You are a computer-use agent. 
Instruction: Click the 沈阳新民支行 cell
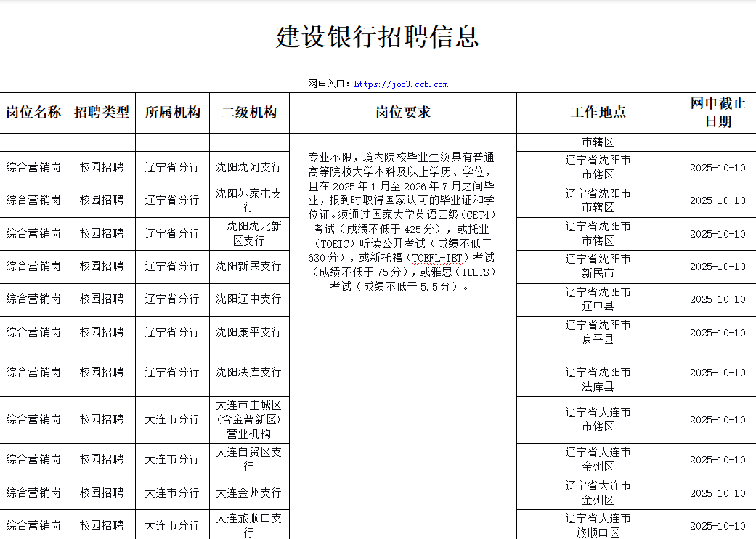coord(248,267)
